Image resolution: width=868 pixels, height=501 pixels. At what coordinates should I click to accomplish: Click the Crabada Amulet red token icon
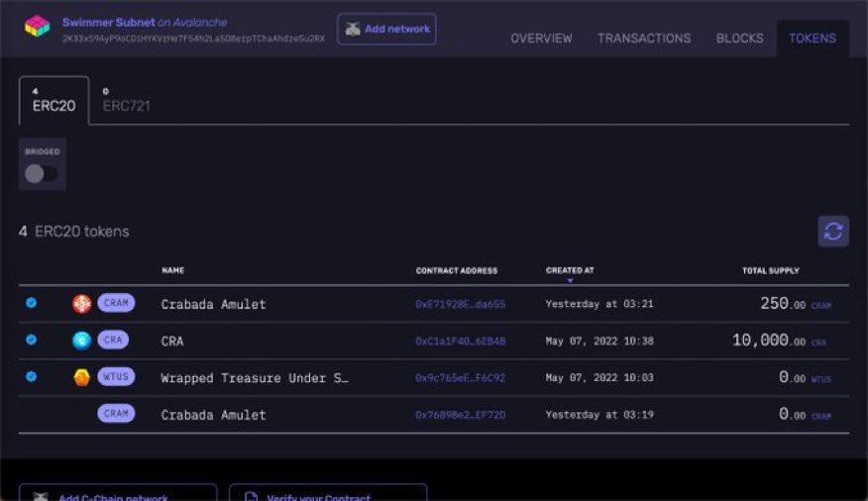(x=82, y=304)
